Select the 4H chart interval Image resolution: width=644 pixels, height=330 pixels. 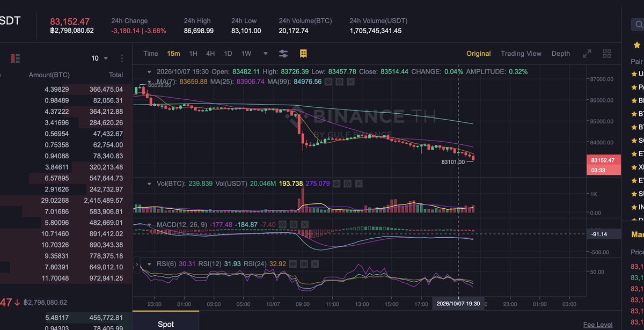210,54
